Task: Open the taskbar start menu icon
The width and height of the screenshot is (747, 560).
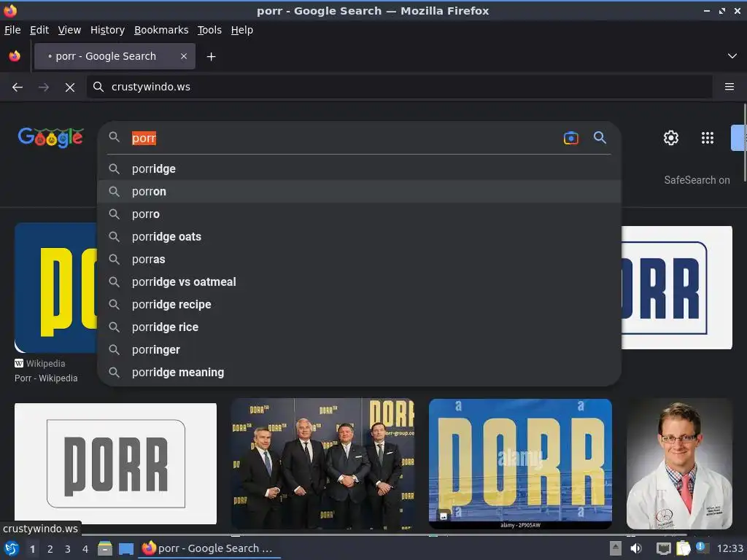Action: point(11,548)
